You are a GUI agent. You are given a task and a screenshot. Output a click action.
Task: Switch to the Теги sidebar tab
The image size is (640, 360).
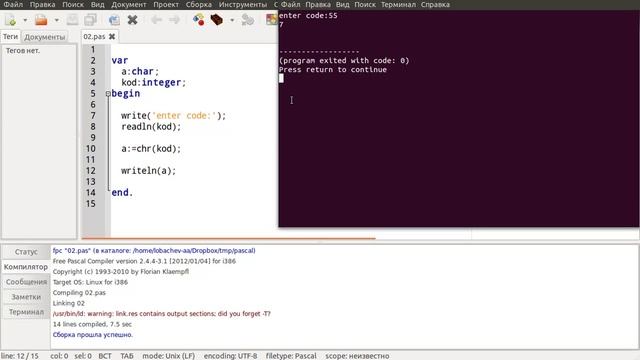point(11,37)
